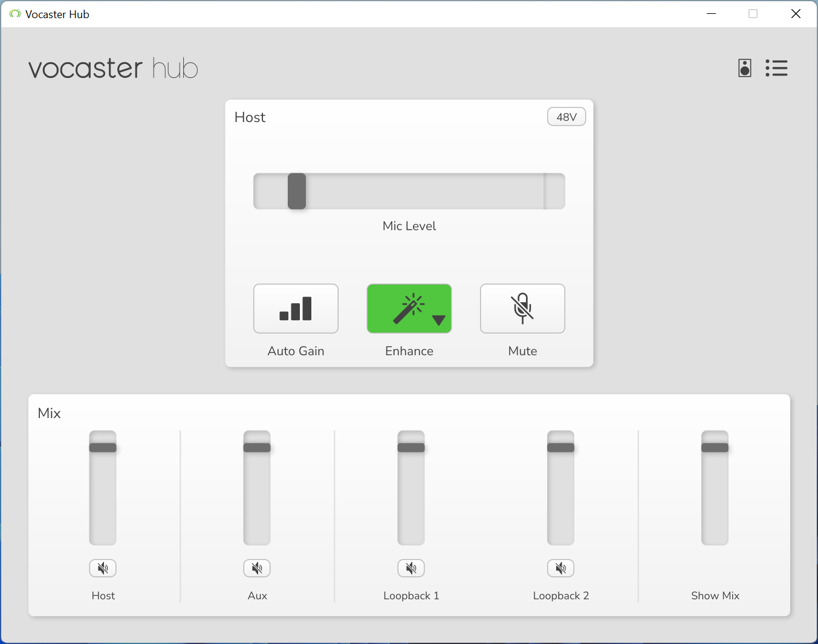The width and height of the screenshot is (818, 644).
Task: Click the Show Mix fader handle
Action: click(x=715, y=448)
